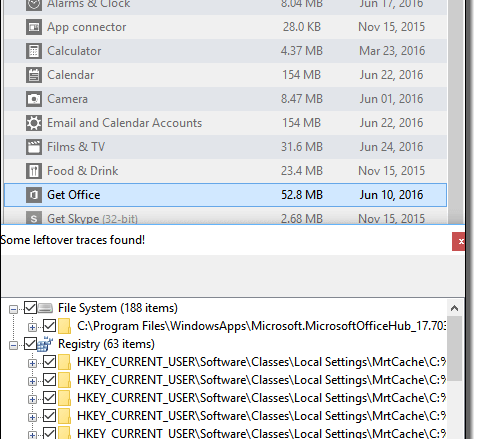This screenshot has width=481, height=439.
Task: Click the Email and Calendar Accounts gear icon
Action: (34, 123)
